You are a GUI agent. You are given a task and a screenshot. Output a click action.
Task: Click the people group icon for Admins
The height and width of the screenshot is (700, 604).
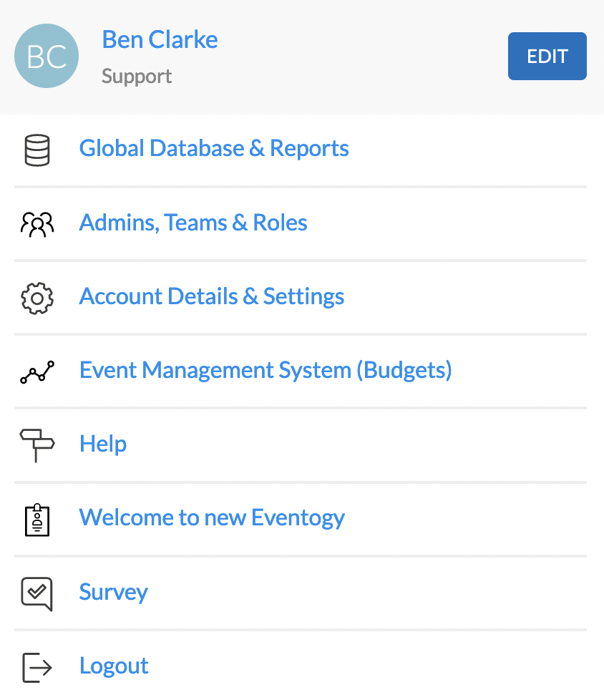tap(37, 224)
